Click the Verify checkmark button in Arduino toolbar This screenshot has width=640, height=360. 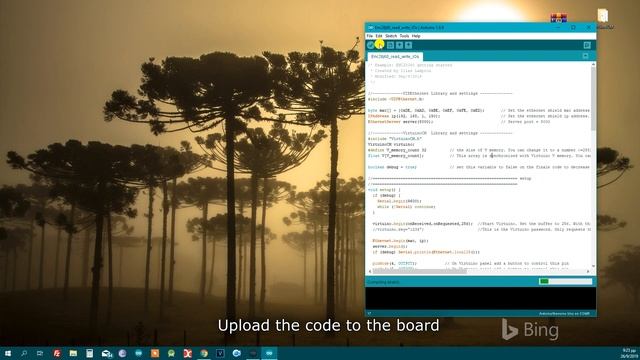pyautogui.click(x=371, y=45)
